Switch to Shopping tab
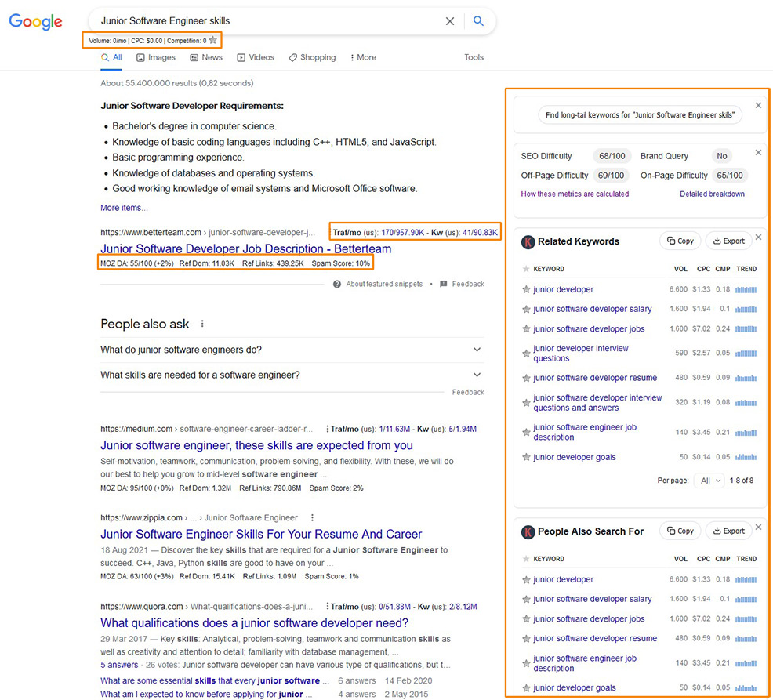773x700 pixels. [312, 57]
